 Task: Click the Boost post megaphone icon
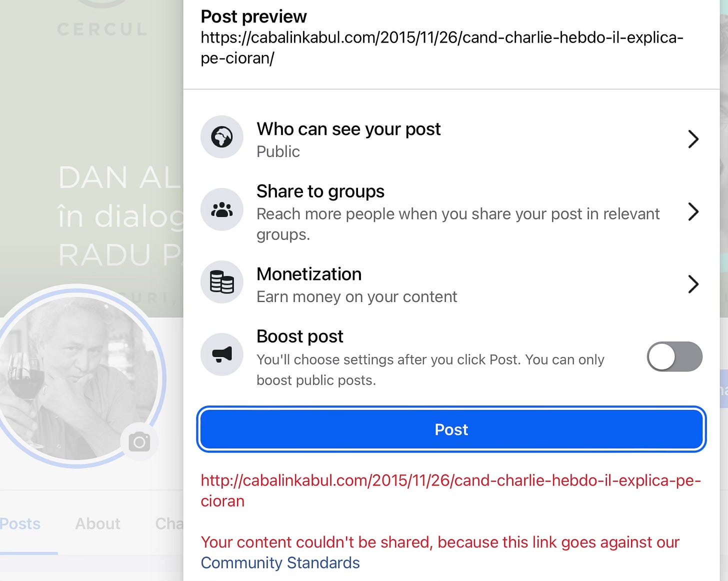(222, 354)
